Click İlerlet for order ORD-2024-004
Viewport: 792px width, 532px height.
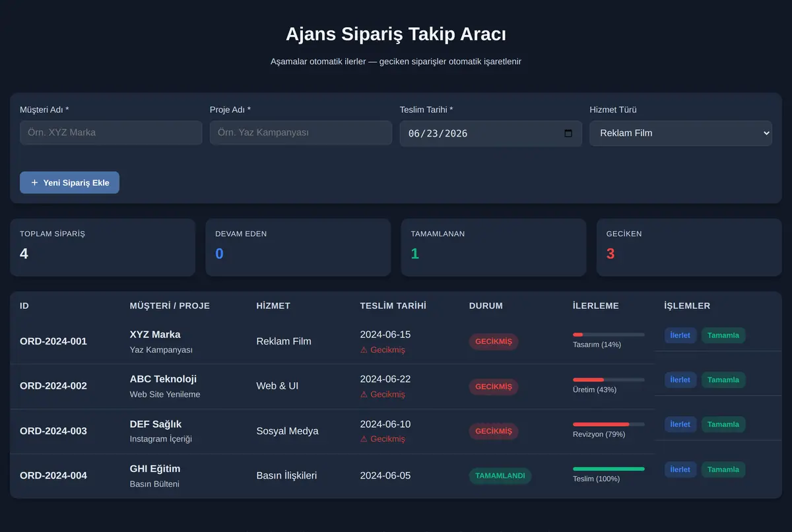click(x=680, y=469)
